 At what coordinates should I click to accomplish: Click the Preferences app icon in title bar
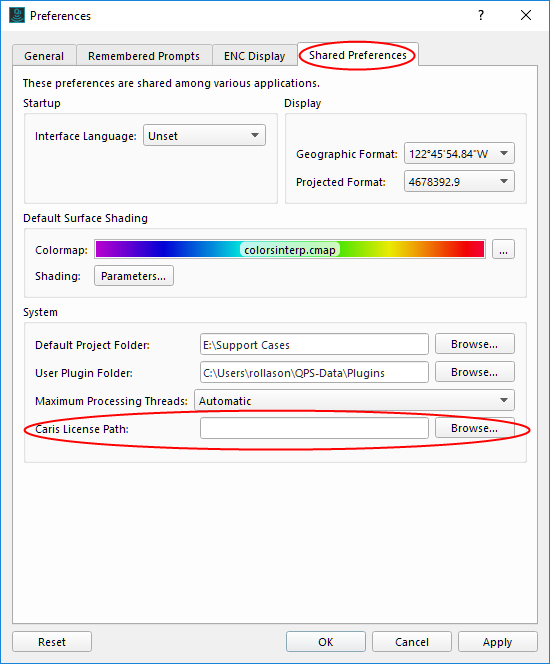pos(17,16)
